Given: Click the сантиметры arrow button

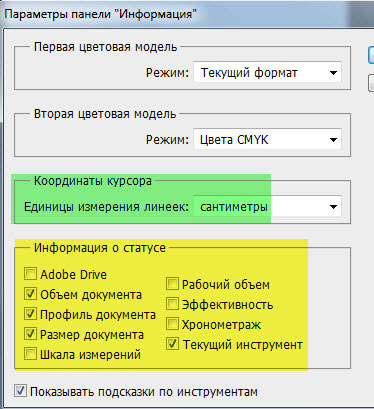Looking at the screenshot, I should coord(333,207).
